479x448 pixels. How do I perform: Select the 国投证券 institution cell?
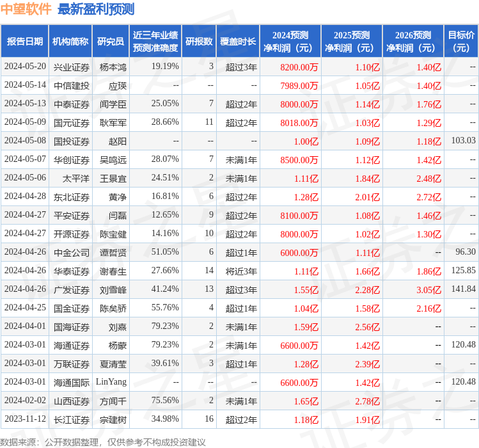(72, 141)
